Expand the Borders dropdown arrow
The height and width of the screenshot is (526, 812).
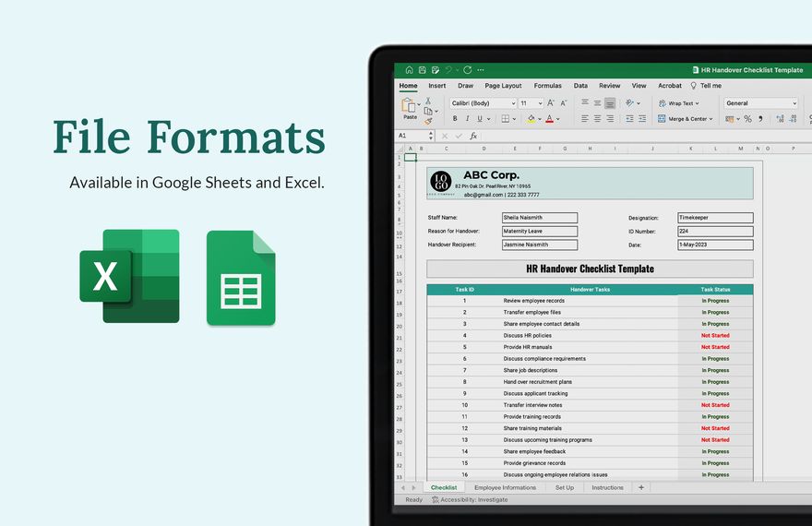pos(514,119)
